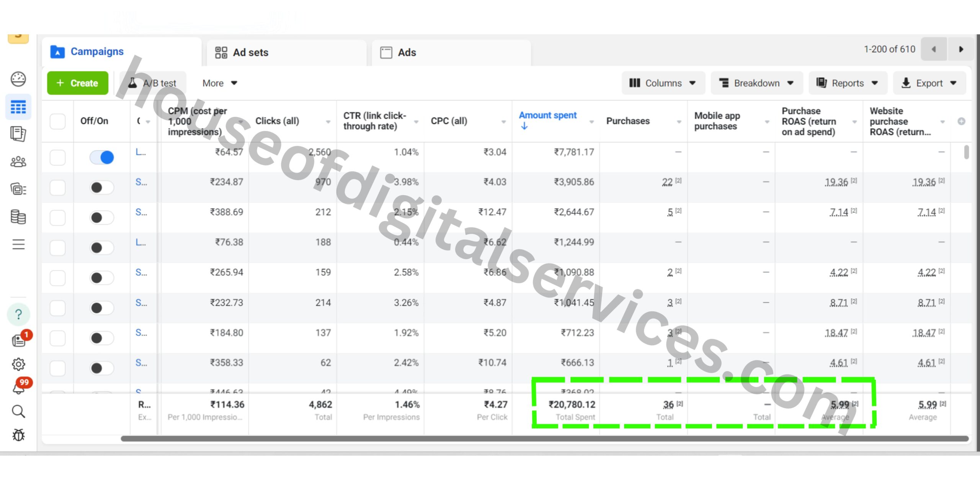
Task: Open campaign link in ₹7,781.17 row
Action: [140, 152]
